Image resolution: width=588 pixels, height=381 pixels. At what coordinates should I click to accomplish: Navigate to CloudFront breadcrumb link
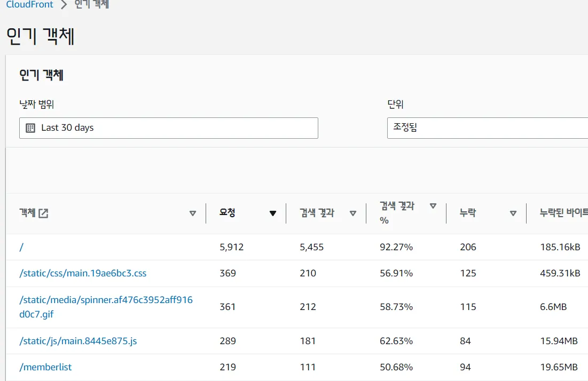30,5
